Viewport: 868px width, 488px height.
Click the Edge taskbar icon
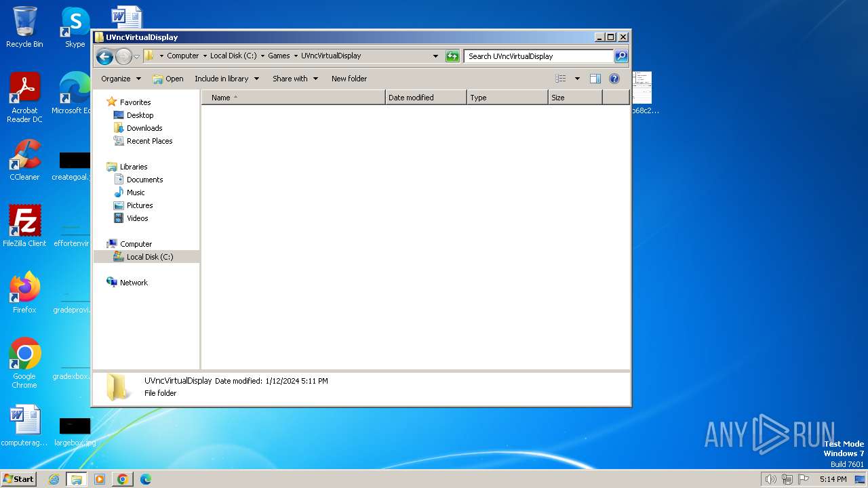point(145,479)
